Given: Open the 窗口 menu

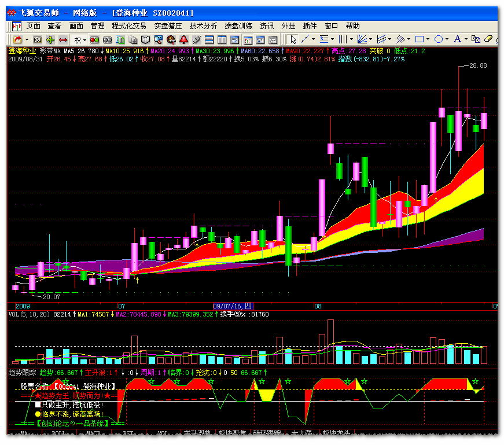Looking at the screenshot, I should [331, 26].
